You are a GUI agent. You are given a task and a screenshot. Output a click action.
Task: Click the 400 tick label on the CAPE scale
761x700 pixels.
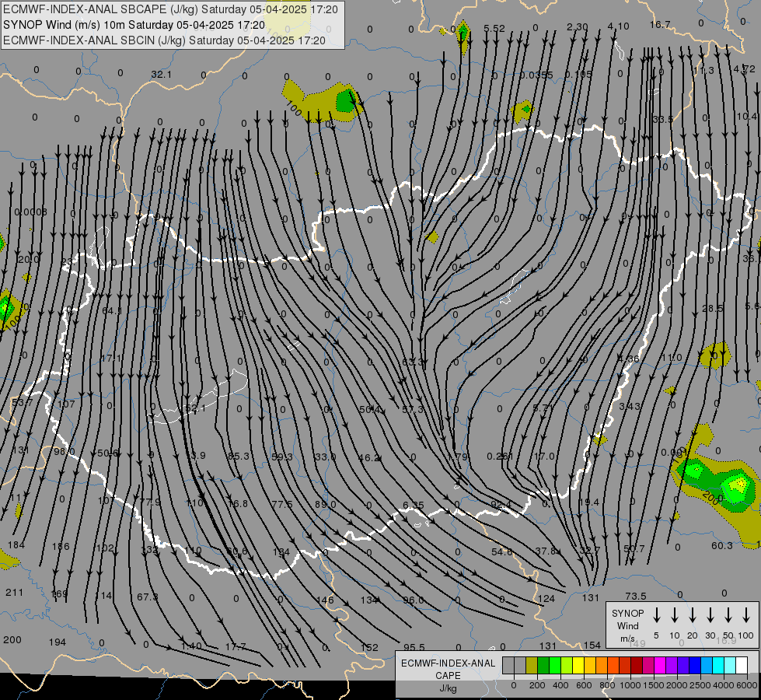[x=560, y=685]
